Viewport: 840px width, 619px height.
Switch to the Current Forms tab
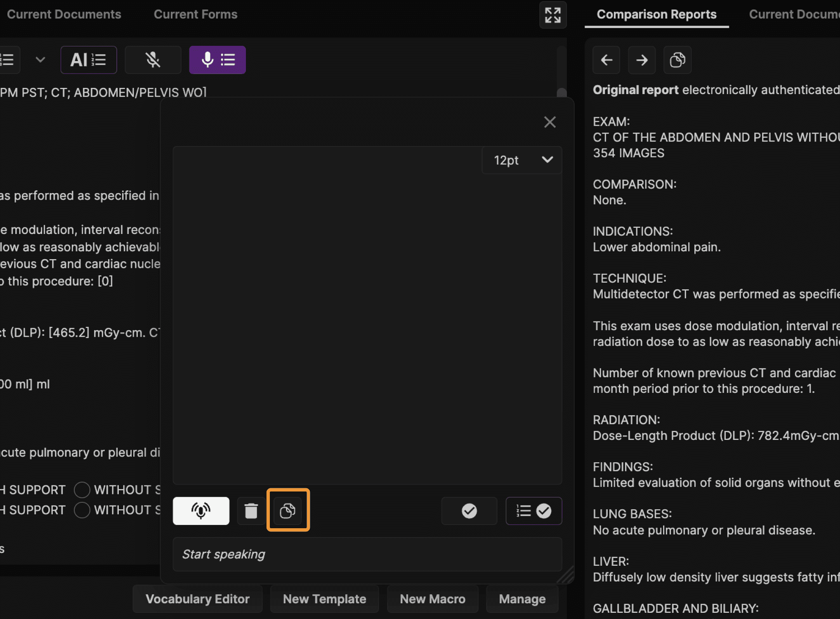pyautogui.click(x=195, y=14)
